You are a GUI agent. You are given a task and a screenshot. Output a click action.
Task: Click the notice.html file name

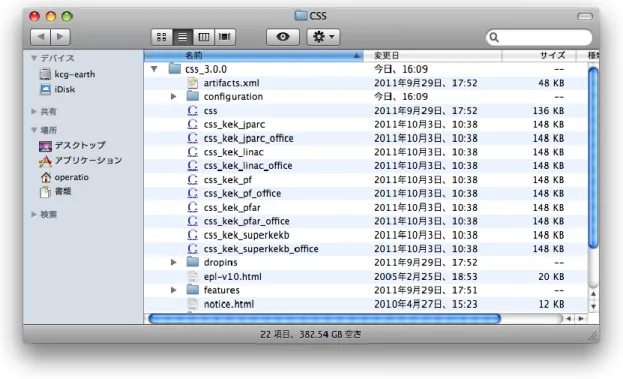229,304
